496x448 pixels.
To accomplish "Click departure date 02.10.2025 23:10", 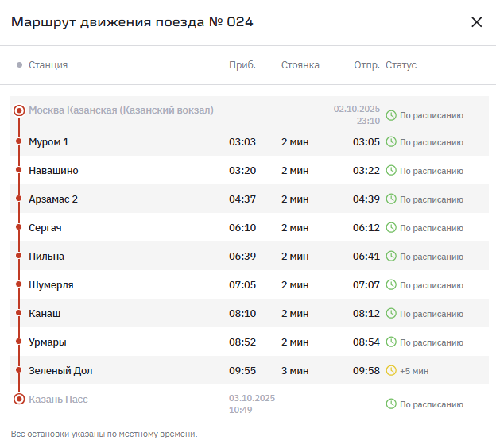I will [x=357, y=114].
